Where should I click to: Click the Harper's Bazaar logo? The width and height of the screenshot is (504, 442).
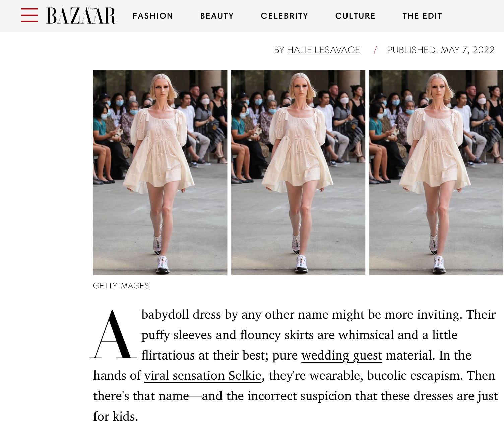click(x=81, y=16)
